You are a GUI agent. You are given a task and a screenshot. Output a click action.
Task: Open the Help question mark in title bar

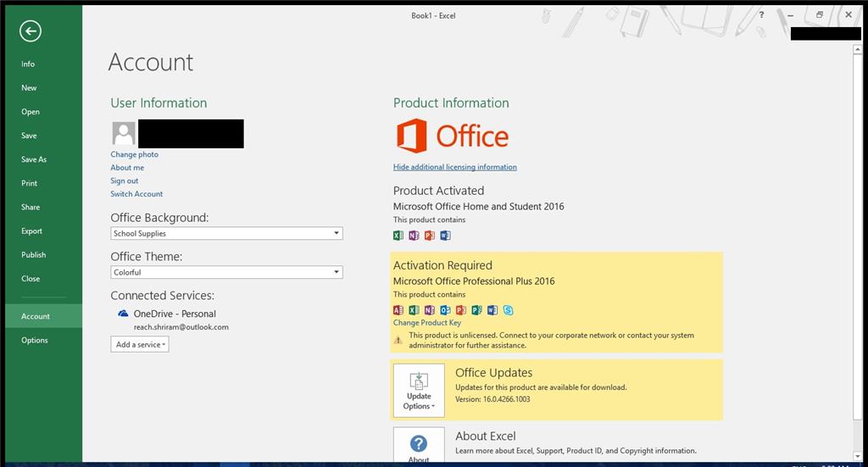762,15
